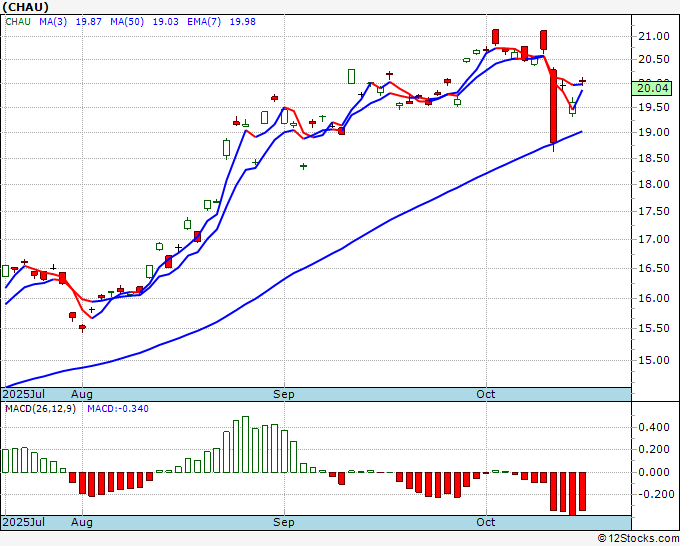Click the 18.00 price axis label
The height and width of the screenshot is (546, 680).
[654, 184]
